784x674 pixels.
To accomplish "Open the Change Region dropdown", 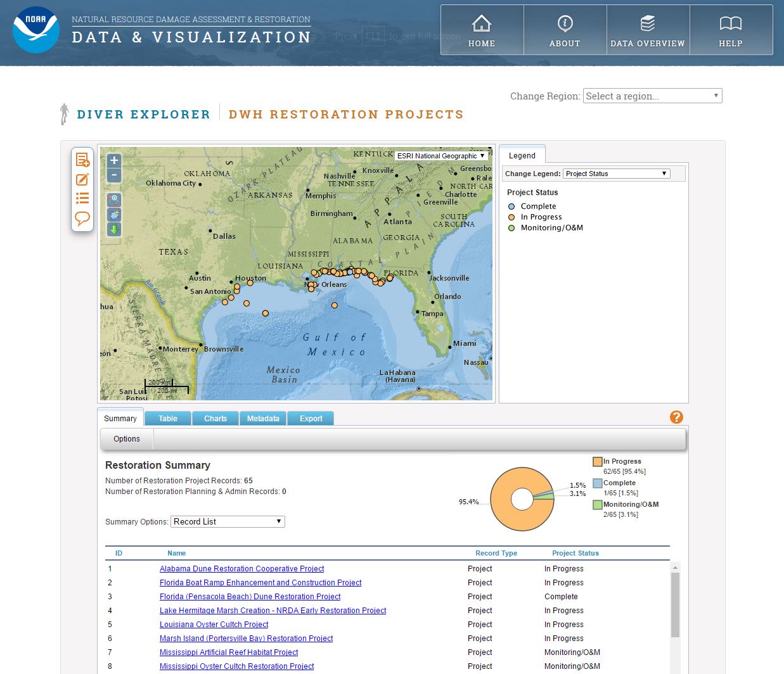I will coord(653,96).
